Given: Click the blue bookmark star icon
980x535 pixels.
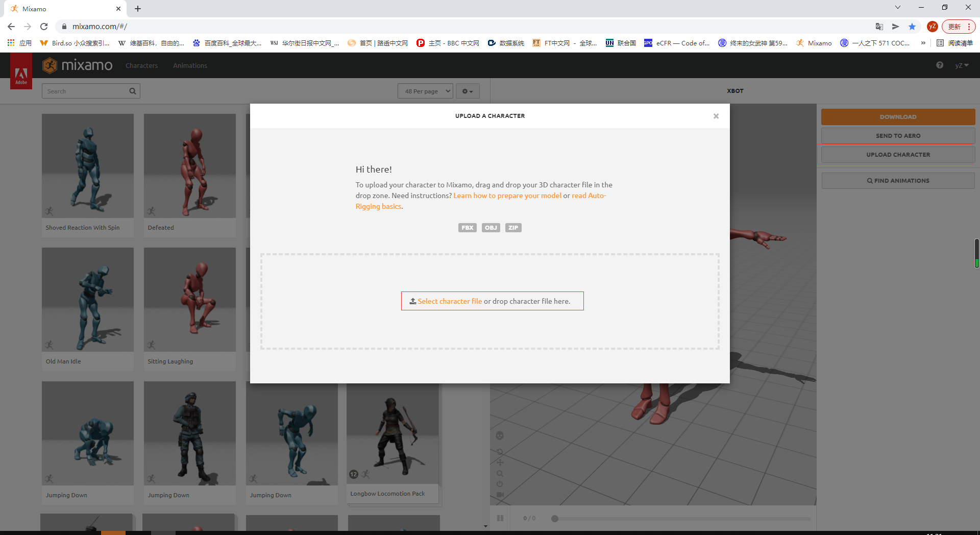Looking at the screenshot, I should tap(912, 27).
